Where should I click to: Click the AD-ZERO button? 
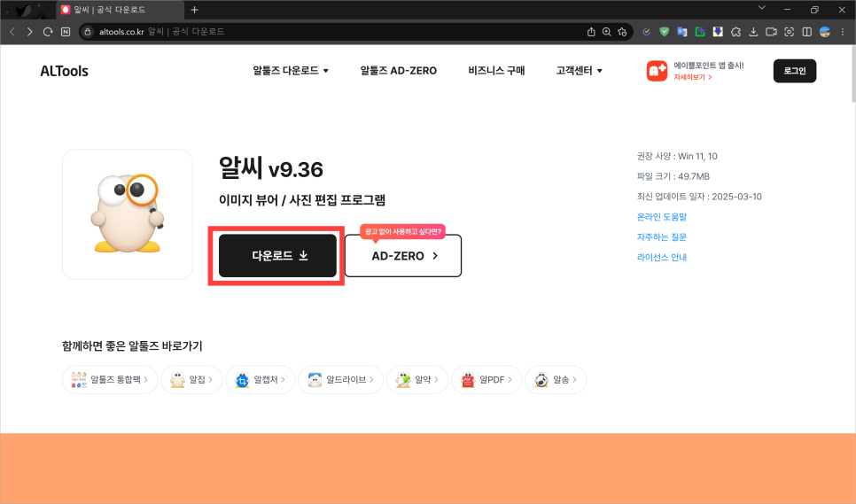coord(403,256)
